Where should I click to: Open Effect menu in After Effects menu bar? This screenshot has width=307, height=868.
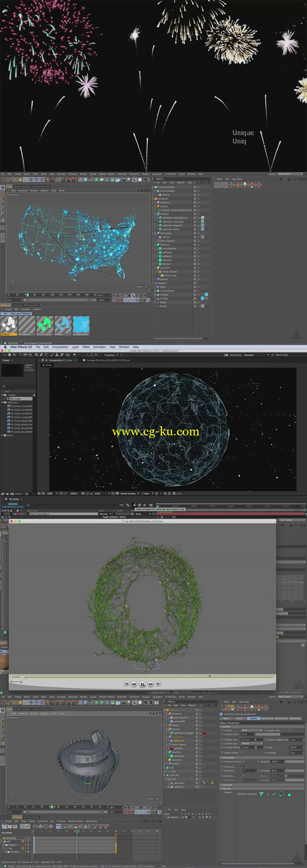point(86,347)
